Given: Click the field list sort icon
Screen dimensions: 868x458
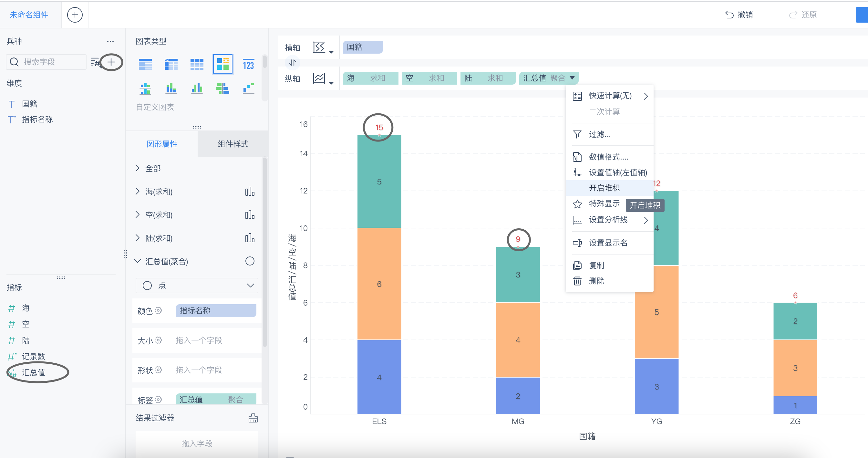Looking at the screenshot, I should click(x=96, y=62).
